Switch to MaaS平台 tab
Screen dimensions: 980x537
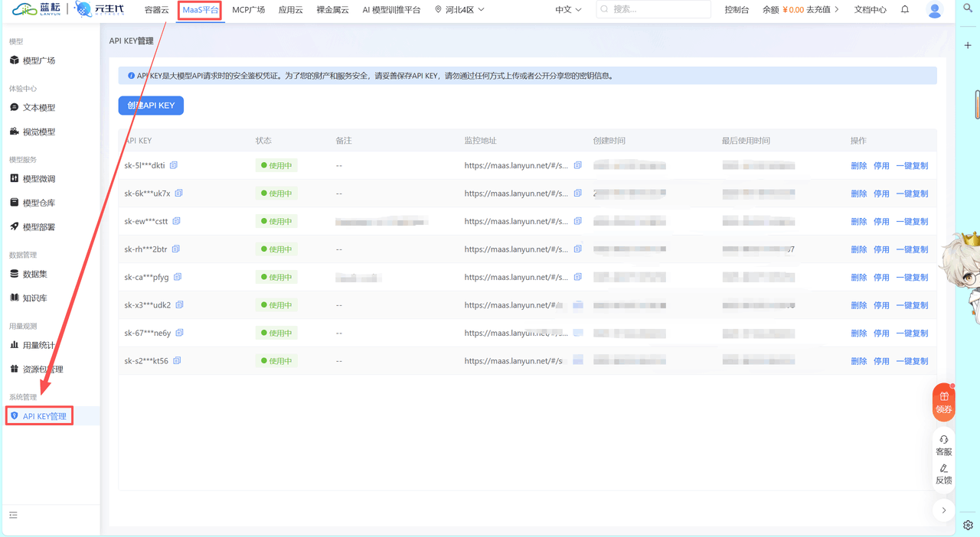point(201,10)
